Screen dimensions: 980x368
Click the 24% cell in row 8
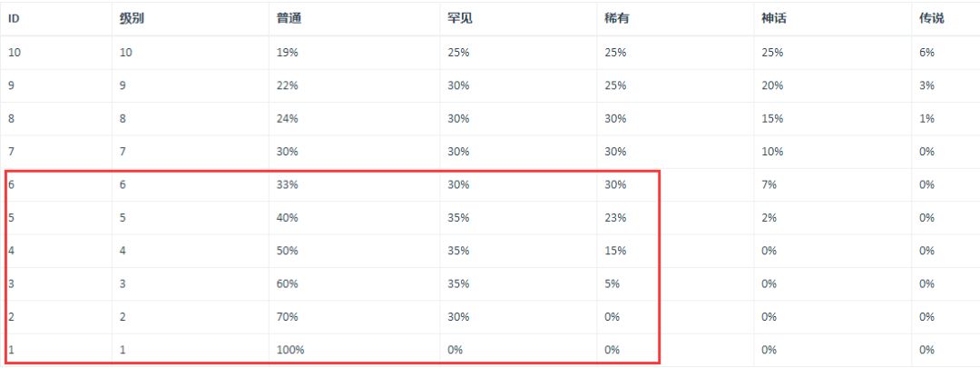[287, 119]
